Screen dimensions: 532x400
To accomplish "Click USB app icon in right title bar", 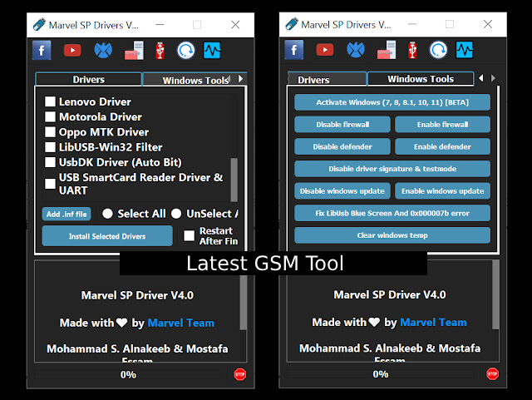I will point(292,24).
